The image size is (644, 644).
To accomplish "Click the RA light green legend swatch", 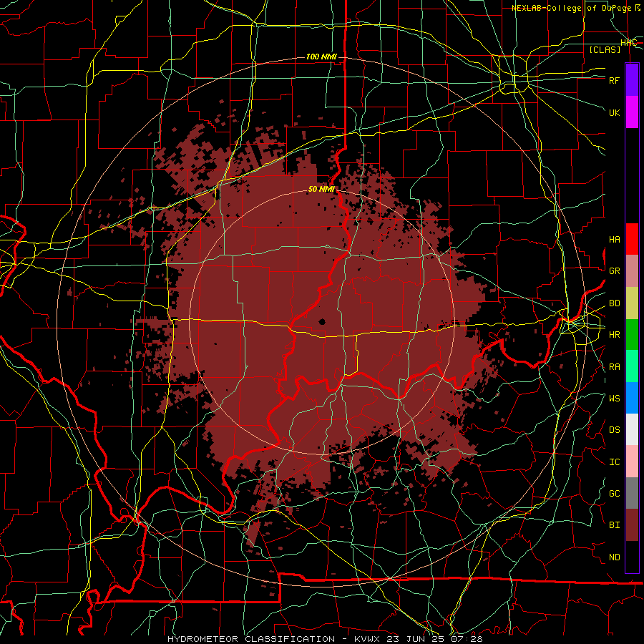I will coord(632,366).
